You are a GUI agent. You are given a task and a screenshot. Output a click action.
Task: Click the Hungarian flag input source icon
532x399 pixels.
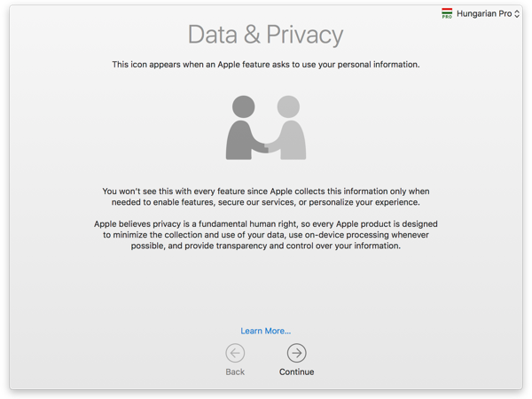[x=447, y=14]
